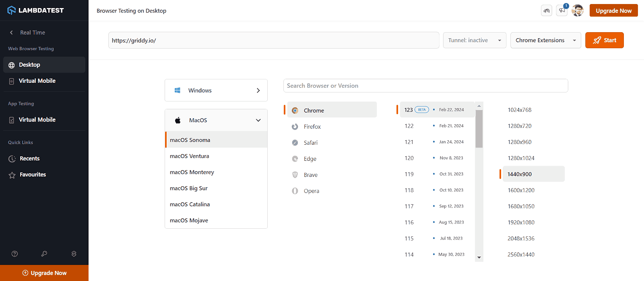Click Search Browser or Version field

[x=425, y=86]
